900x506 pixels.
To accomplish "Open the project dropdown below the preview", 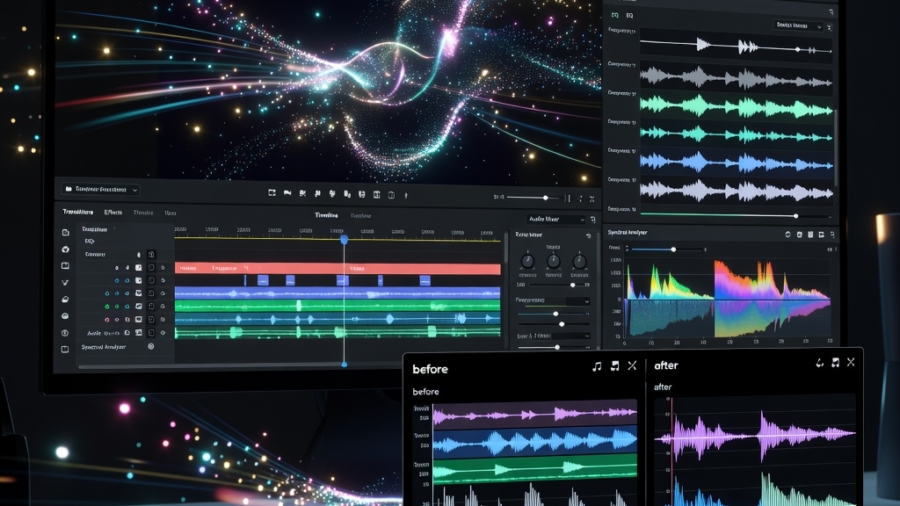I will [100, 189].
